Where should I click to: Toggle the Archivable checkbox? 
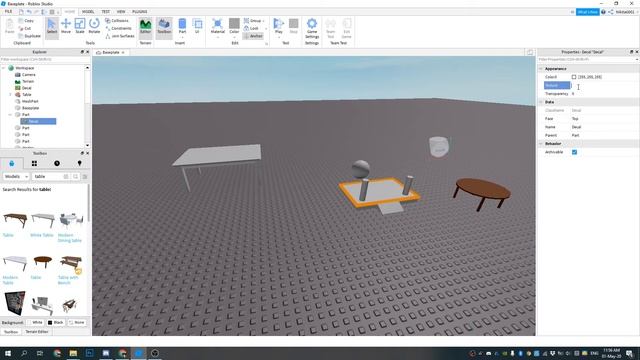click(x=574, y=152)
